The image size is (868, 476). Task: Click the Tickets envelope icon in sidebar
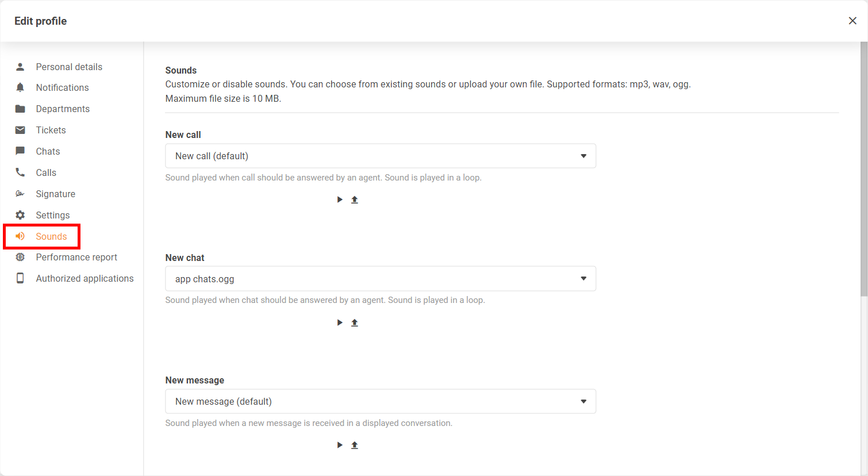coord(20,130)
